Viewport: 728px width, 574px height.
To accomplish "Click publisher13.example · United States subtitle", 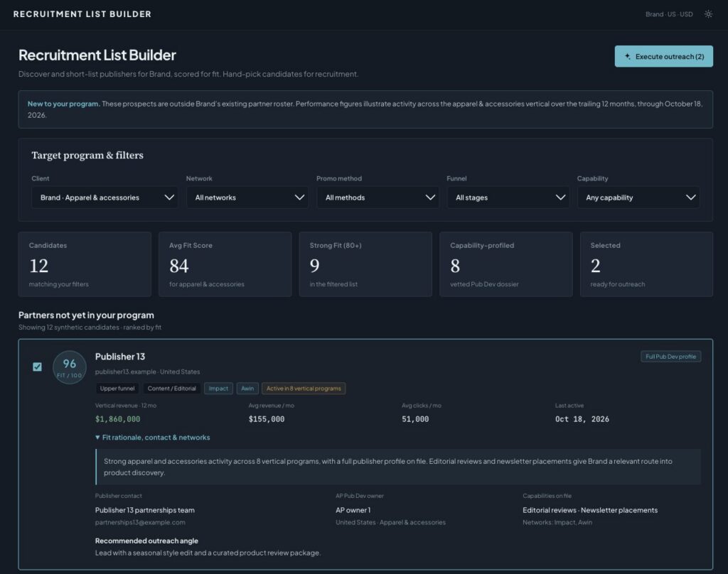I will tap(148, 372).
